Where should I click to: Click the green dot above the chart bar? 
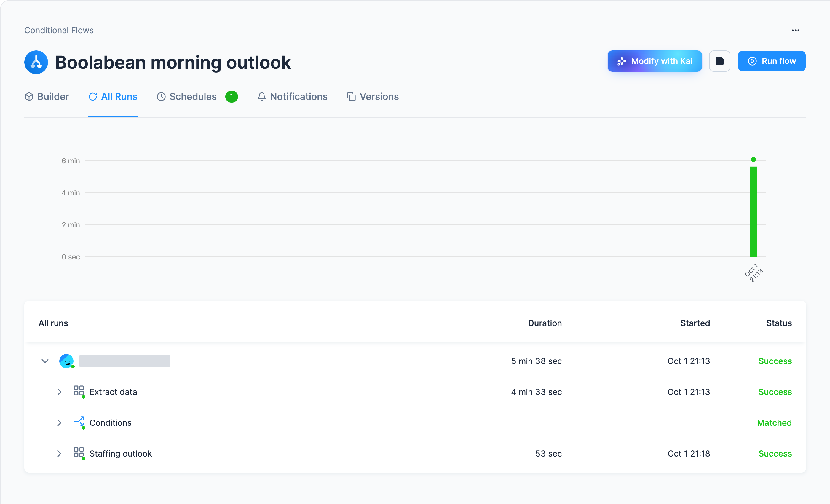click(x=753, y=160)
